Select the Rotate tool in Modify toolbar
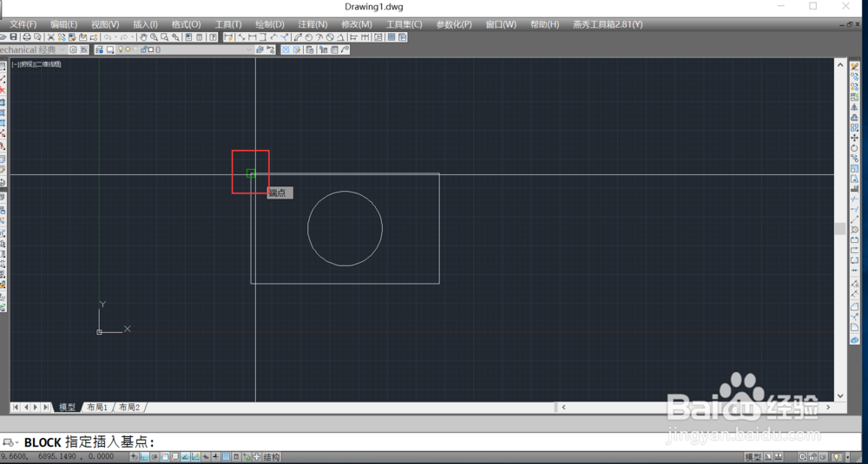Image resolution: width=868 pixels, height=464 pixels. click(x=854, y=147)
